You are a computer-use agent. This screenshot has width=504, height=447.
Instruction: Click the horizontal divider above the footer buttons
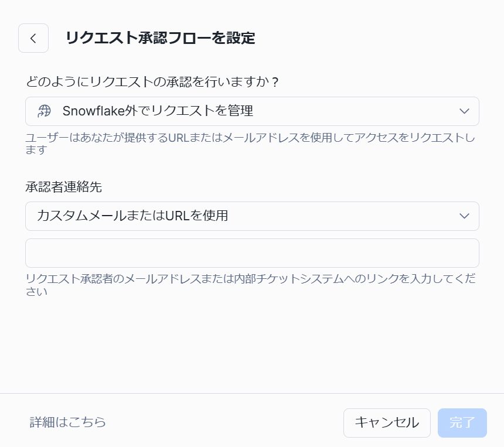[252, 393]
